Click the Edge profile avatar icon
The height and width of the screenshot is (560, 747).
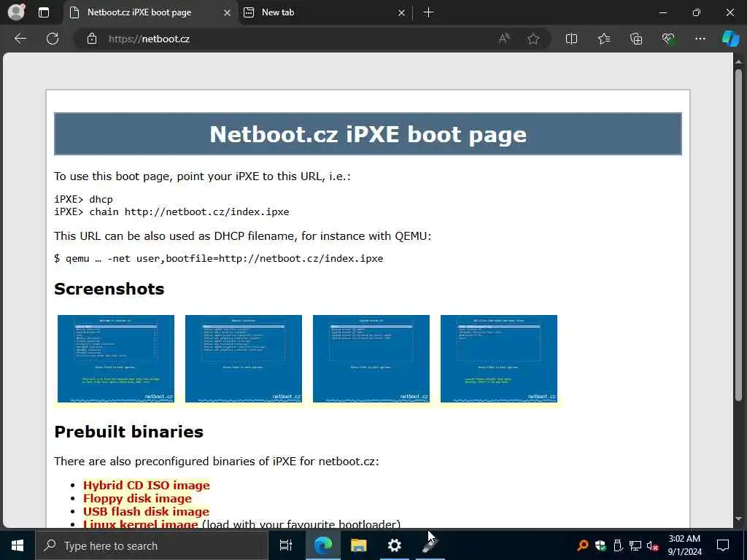[16, 12]
